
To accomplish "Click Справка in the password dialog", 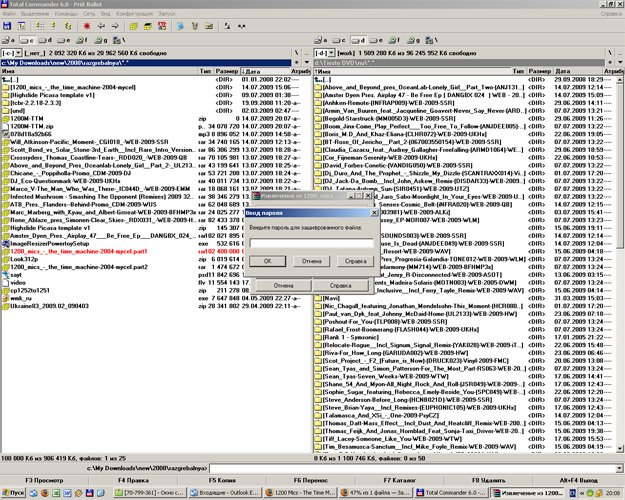I will coord(355,261).
